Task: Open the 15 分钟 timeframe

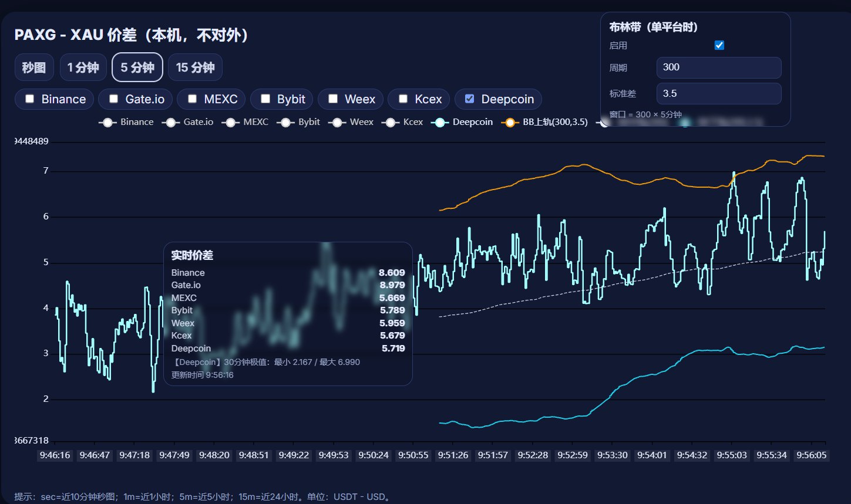Action: click(x=195, y=67)
